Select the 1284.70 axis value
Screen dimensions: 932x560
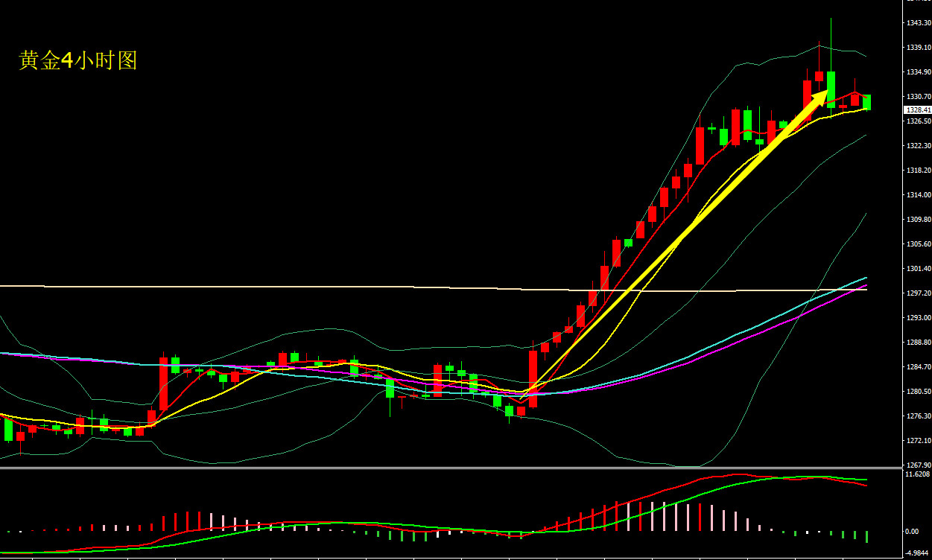point(918,367)
